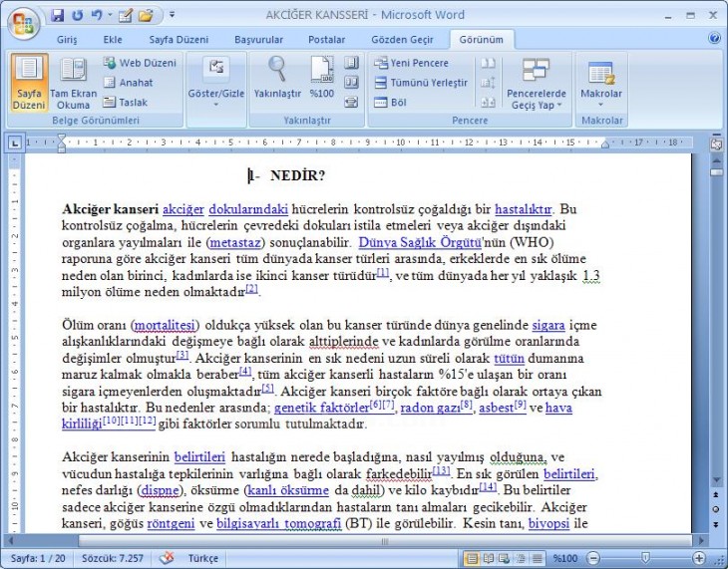Open the Sayfa Düzeni ribbon tab
The image size is (728, 569).
pos(179,40)
